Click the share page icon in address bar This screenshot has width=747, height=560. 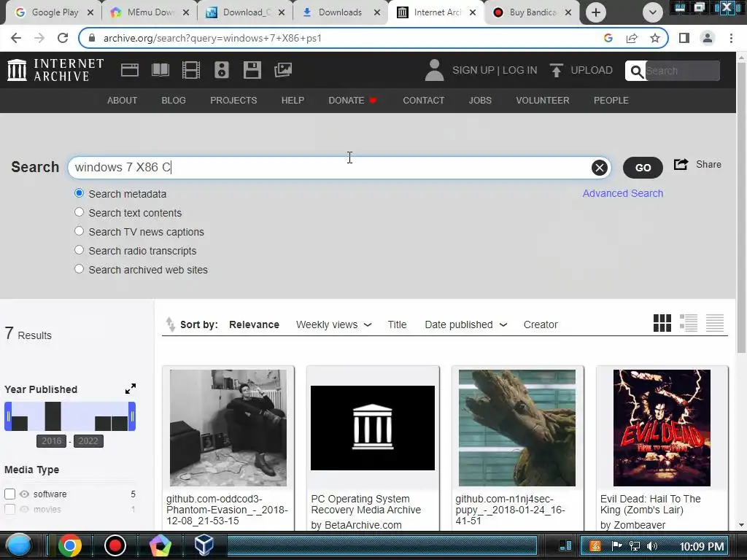632,38
